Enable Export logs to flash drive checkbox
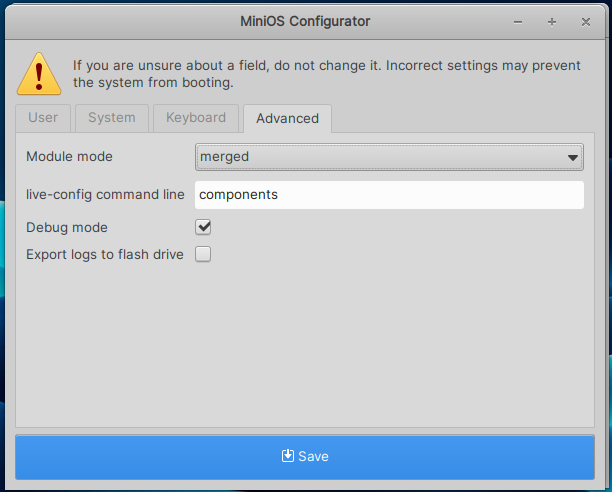 (x=203, y=254)
